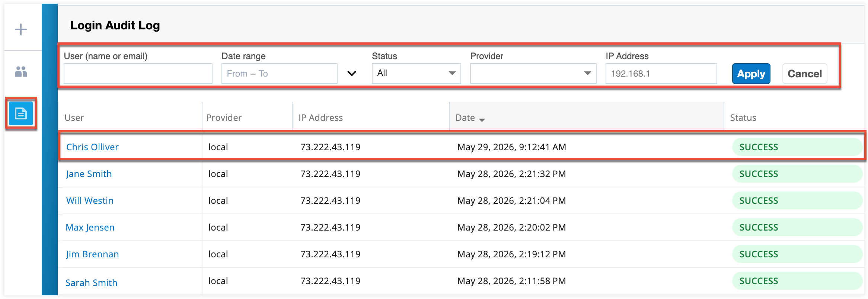Open the Provider dropdown

point(533,73)
